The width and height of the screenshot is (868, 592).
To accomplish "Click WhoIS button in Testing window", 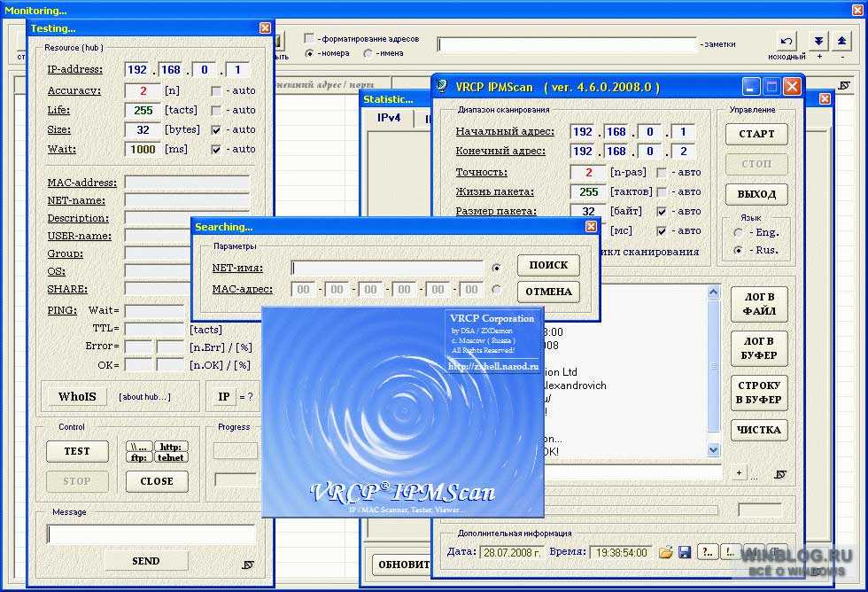I will (x=77, y=396).
